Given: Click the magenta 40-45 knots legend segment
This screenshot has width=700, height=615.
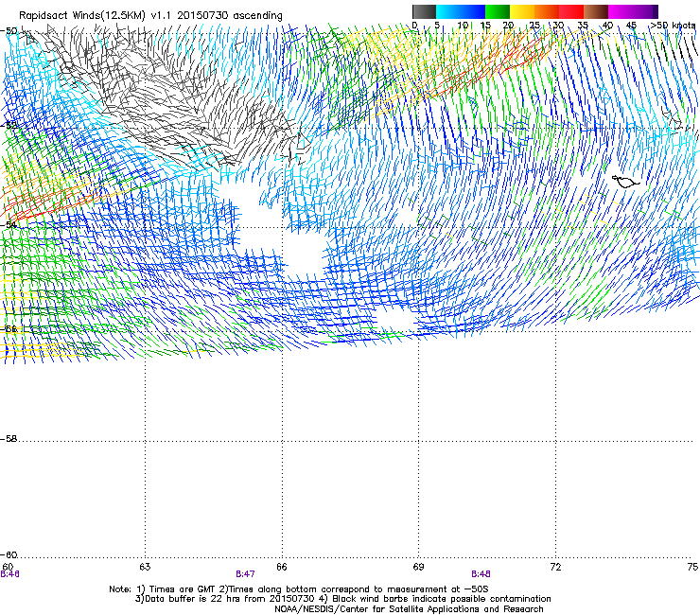Looking at the screenshot, I should (621, 11).
